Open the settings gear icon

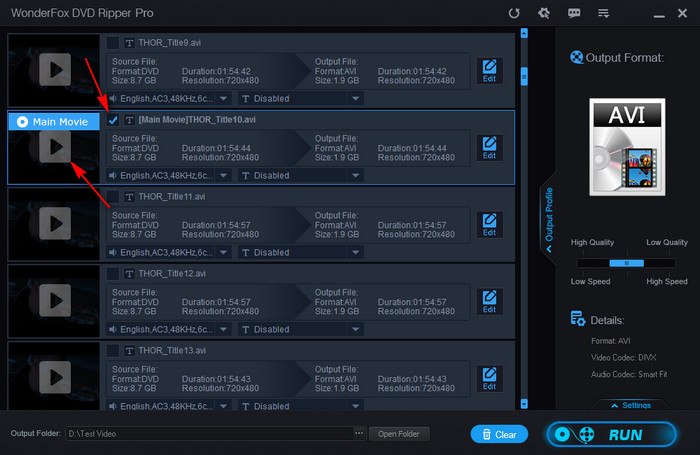click(544, 13)
